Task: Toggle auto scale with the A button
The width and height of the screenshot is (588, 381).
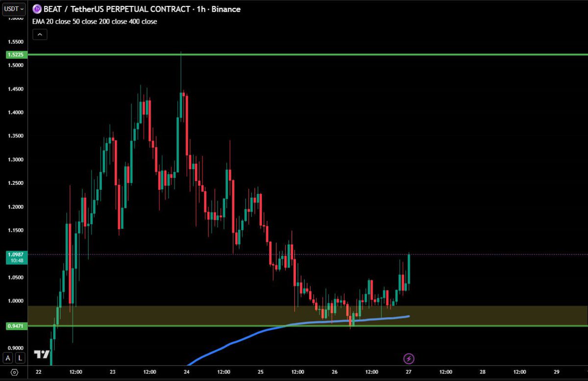Action: coord(8,357)
